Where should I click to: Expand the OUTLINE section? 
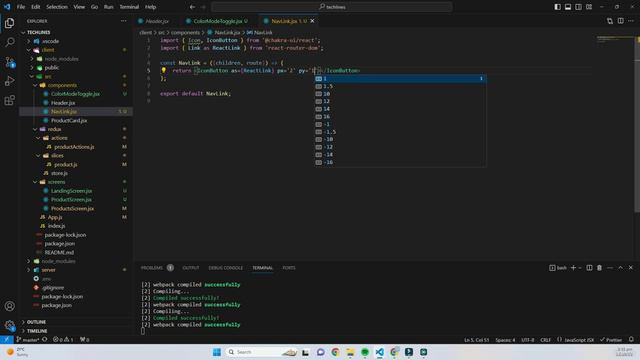click(36, 322)
